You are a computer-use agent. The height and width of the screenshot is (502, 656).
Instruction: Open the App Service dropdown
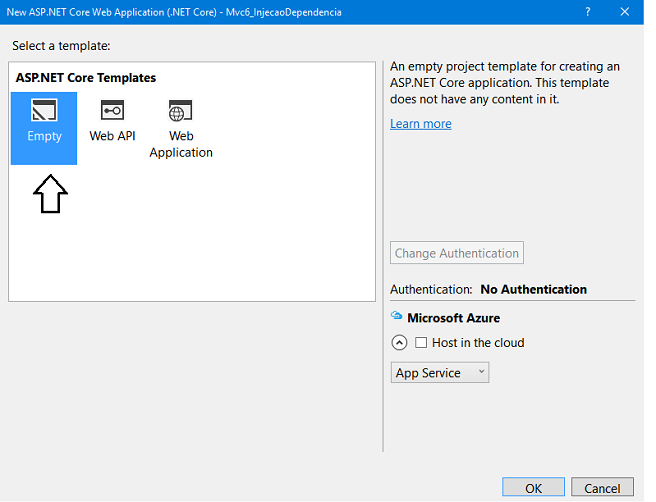tap(440, 373)
